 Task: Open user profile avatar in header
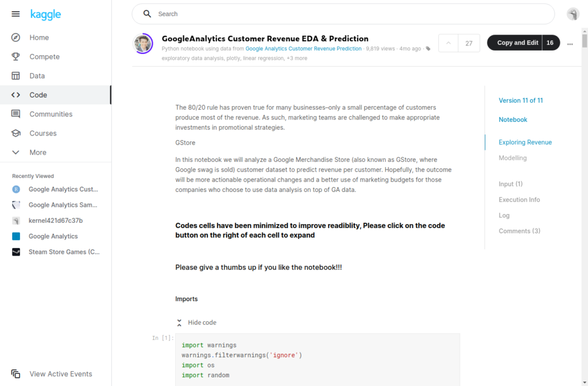[572, 14]
